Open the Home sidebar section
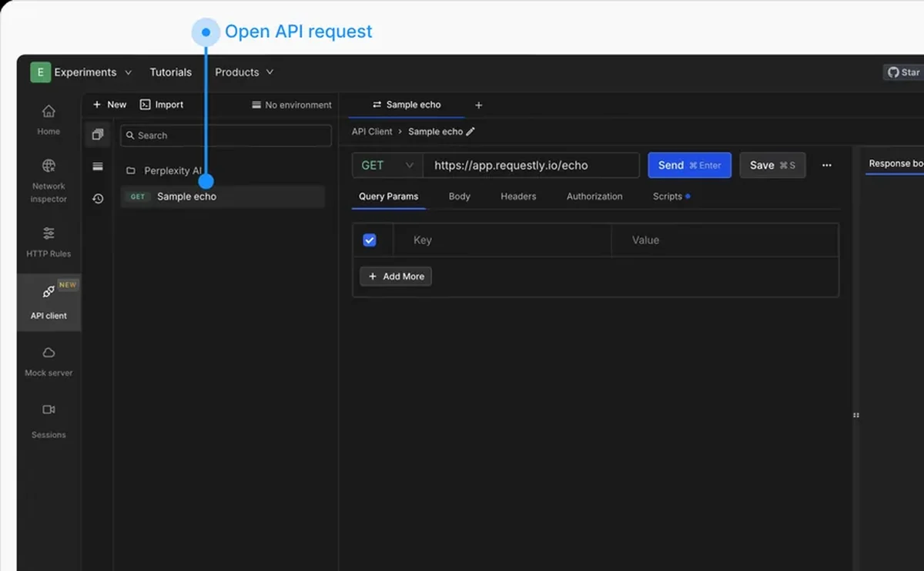This screenshot has width=924, height=571. tap(49, 120)
